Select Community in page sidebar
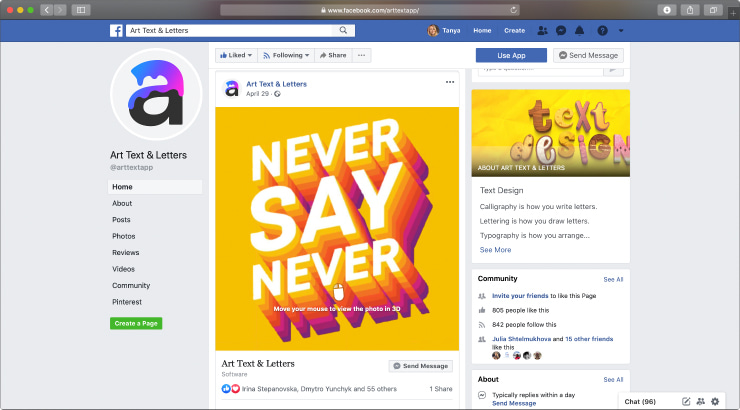 tap(131, 285)
